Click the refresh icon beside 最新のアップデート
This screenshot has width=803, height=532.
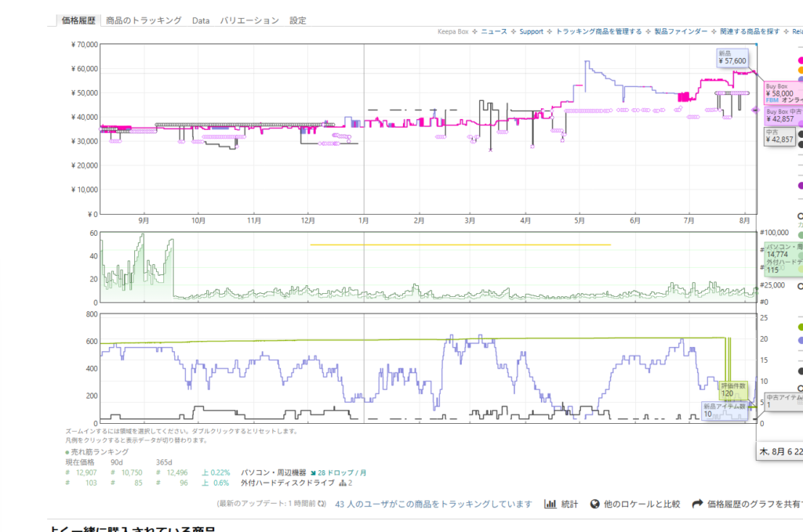point(322,504)
